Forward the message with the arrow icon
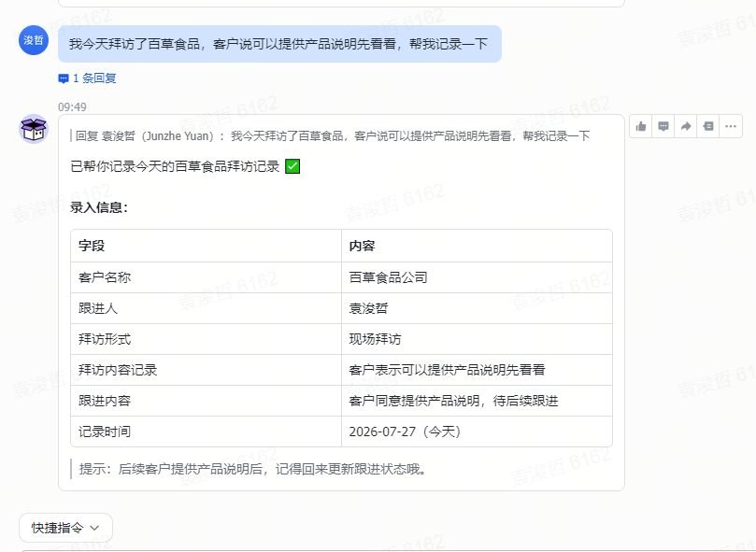This screenshot has height=552, width=756. pyautogui.click(x=686, y=126)
